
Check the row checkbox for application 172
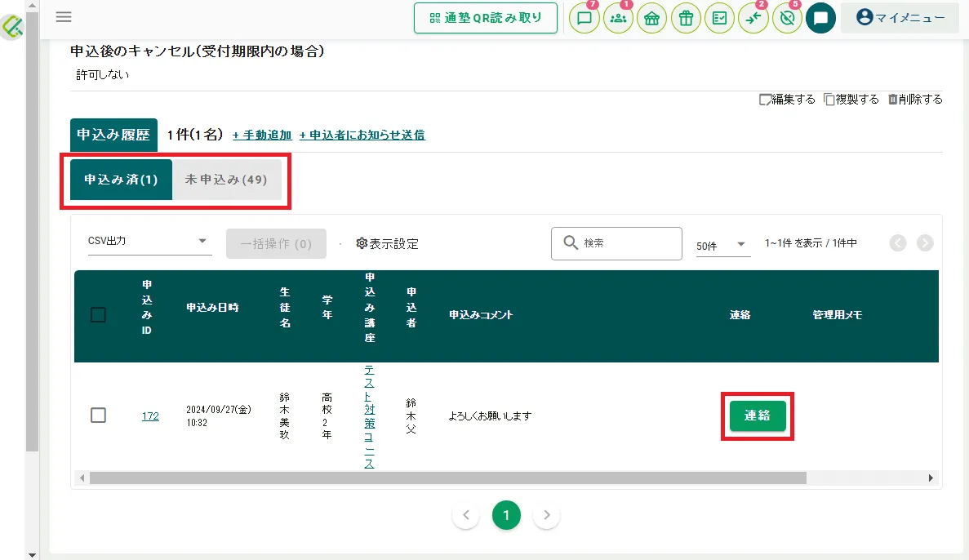tap(98, 415)
